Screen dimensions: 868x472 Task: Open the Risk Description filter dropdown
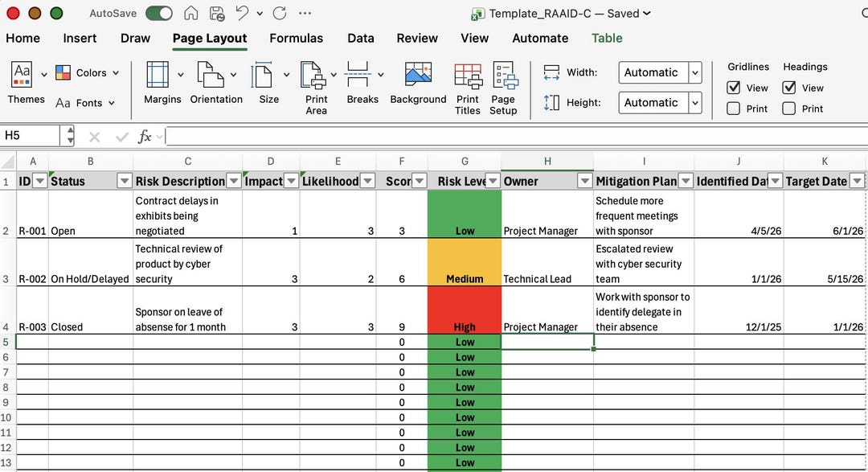234,181
